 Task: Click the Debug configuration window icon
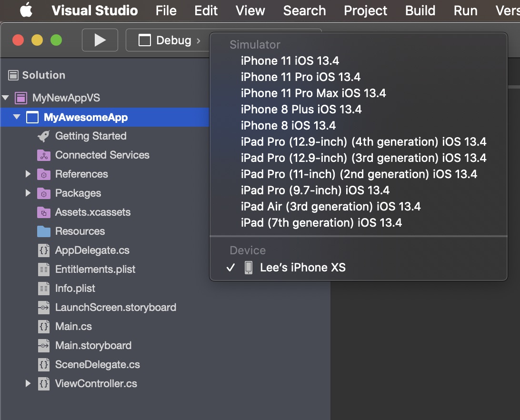pyautogui.click(x=145, y=40)
